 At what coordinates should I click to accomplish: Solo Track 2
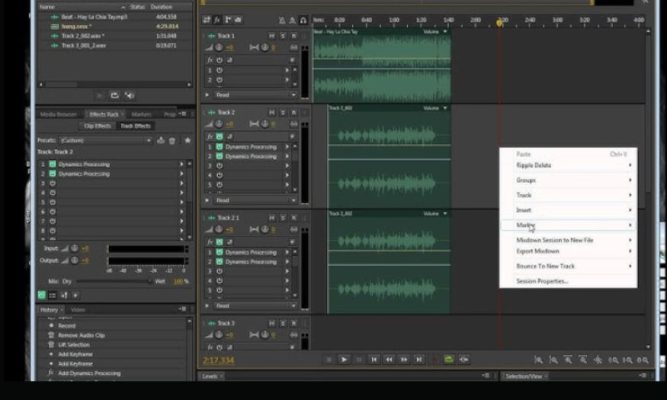282,112
